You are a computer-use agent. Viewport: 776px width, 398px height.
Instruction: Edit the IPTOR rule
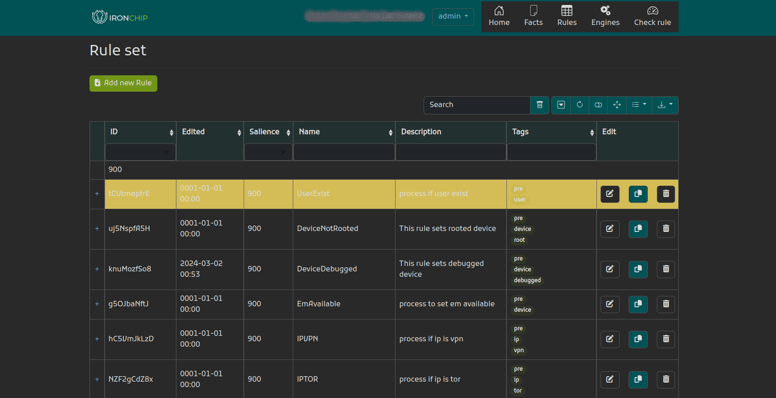click(x=610, y=380)
